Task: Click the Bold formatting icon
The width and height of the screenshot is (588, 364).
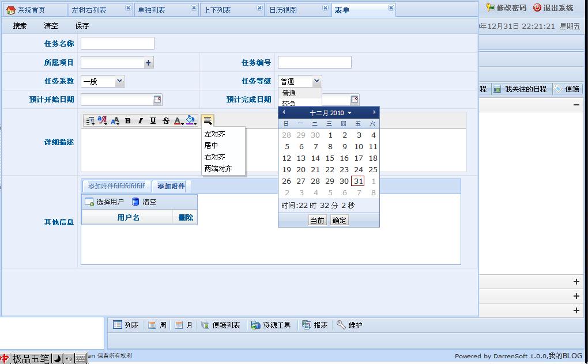Action: [127, 120]
